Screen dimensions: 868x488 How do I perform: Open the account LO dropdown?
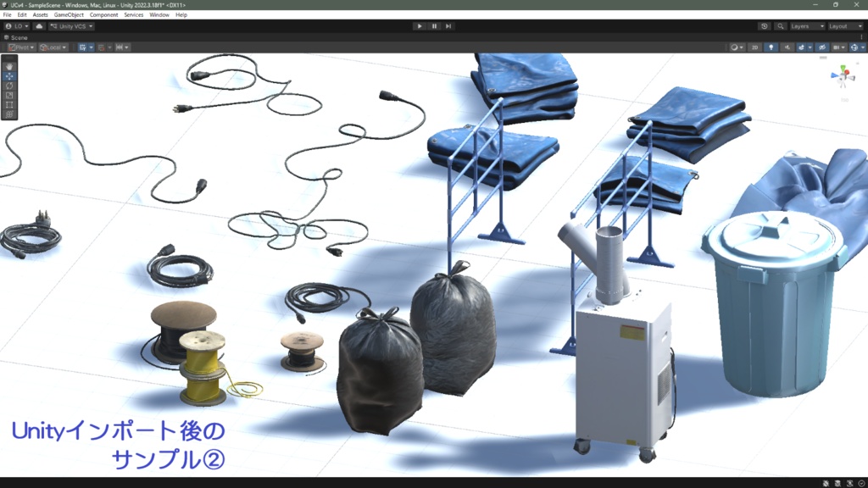point(17,26)
